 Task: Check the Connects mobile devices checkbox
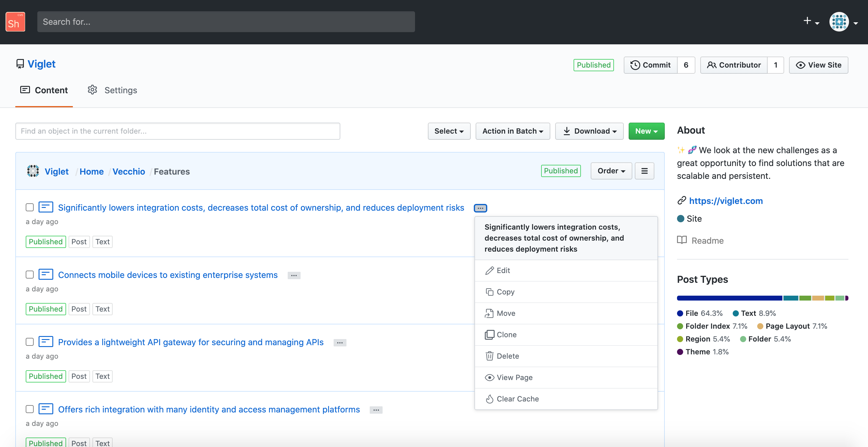click(x=30, y=275)
